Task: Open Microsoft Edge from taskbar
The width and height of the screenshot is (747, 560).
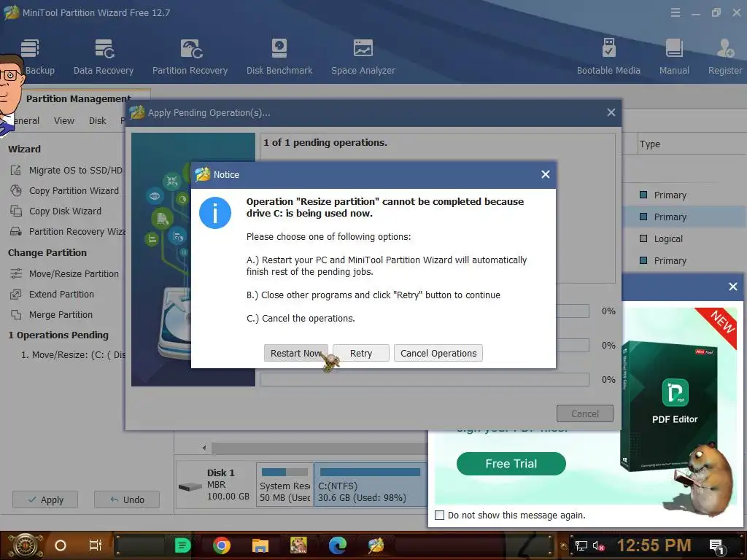Action: pos(337,545)
